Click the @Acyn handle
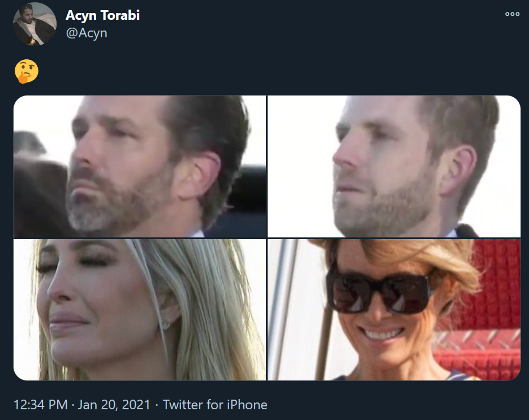The width and height of the screenshot is (529, 420). (x=87, y=33)
